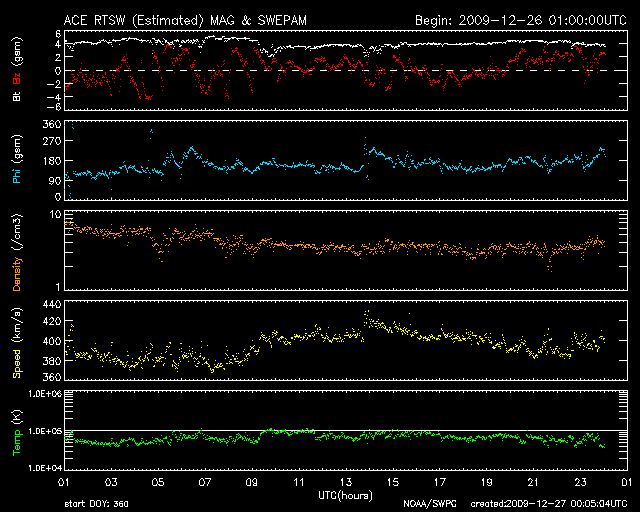640x512 pixels.
Task: Select the white 'Bt' axis label
Action: click(17, 96)
